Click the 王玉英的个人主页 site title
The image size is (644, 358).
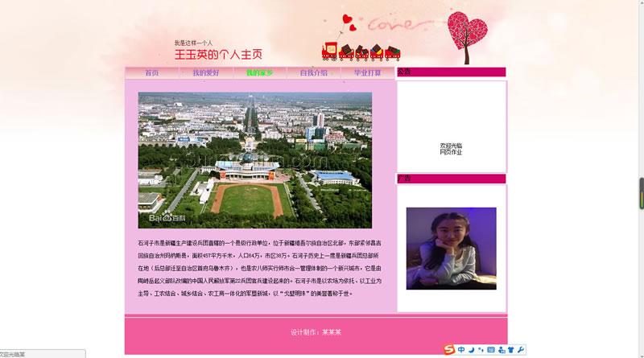(x=218, y=55)
